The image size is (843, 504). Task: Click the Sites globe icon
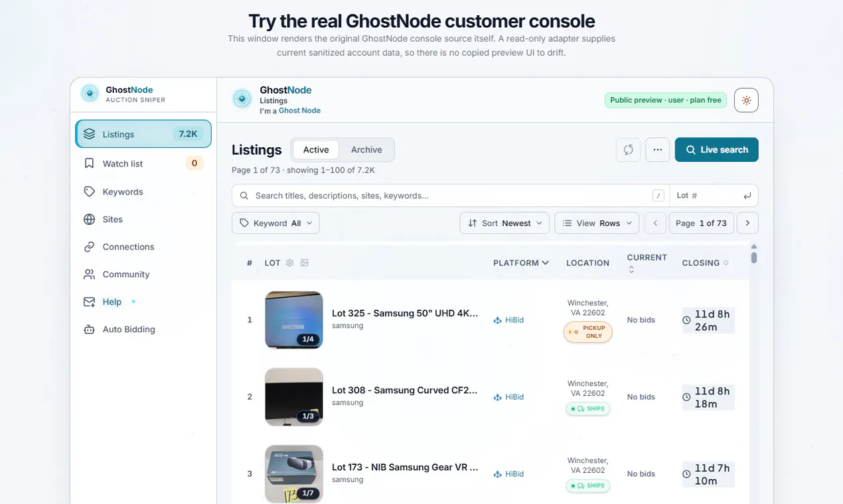[x=89, y=219]
